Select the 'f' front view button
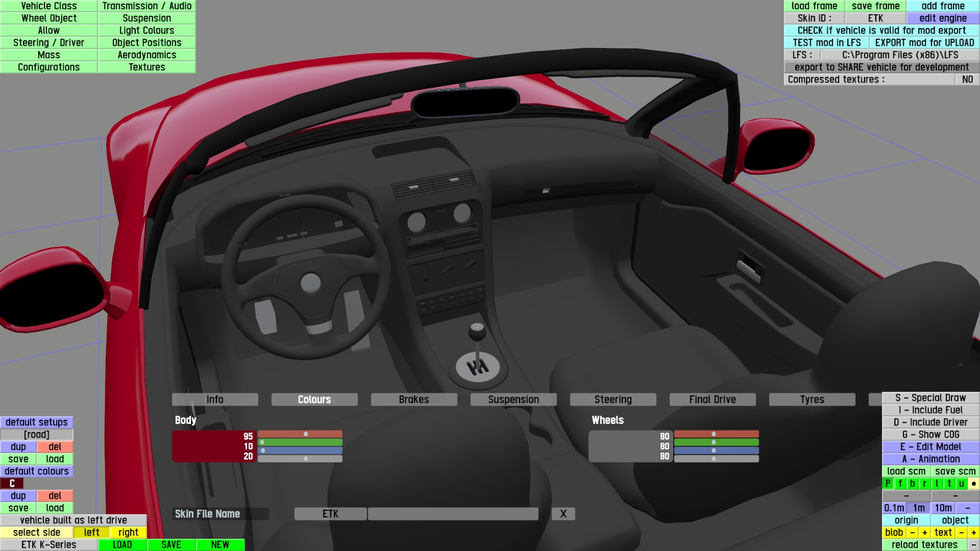The image size is (980, 551). (x=900, y=484)
